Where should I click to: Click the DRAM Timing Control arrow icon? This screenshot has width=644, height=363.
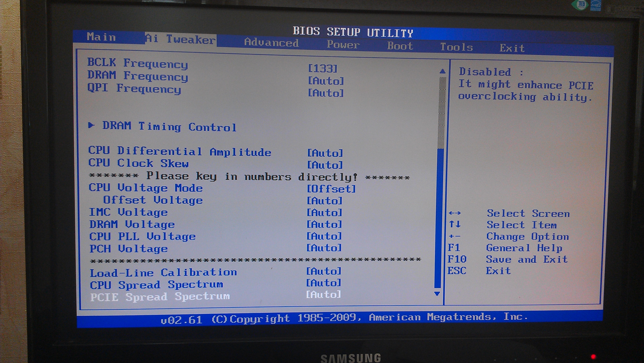click(92, 125)
